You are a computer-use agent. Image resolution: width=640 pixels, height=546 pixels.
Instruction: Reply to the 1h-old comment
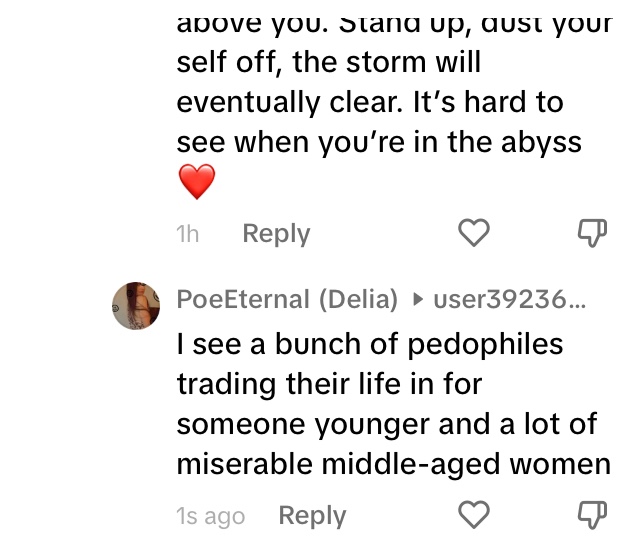click(x=276, y=234)
